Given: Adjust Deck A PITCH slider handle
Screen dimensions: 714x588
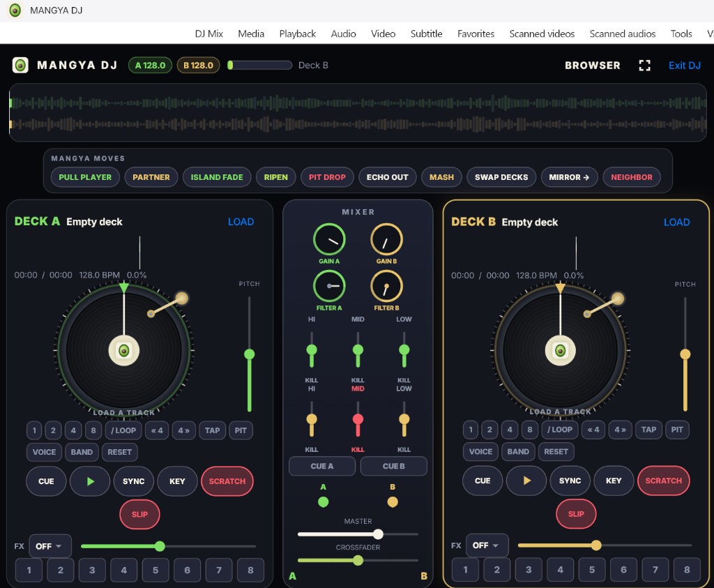Looking at the screenshot, I should (249, 354).
